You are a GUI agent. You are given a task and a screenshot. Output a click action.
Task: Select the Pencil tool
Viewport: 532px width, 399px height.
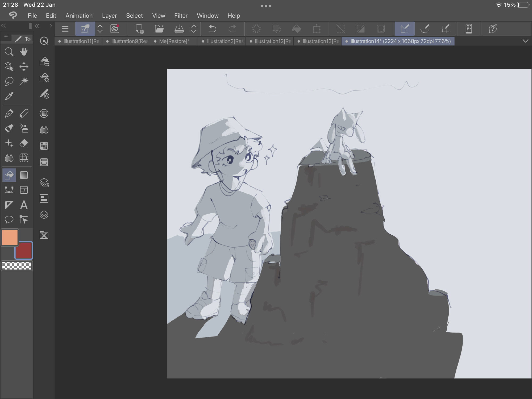point(24,114)
